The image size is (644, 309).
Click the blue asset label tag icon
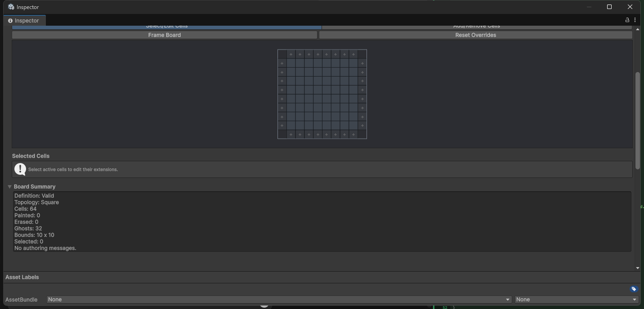pos(634,289)
